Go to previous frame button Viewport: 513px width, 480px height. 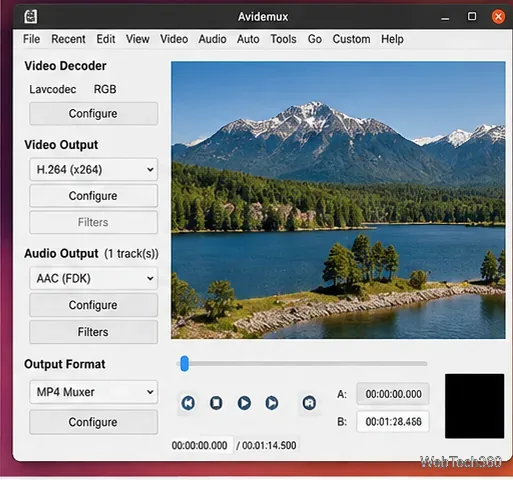pyautogui.click(x=188, y=403)
